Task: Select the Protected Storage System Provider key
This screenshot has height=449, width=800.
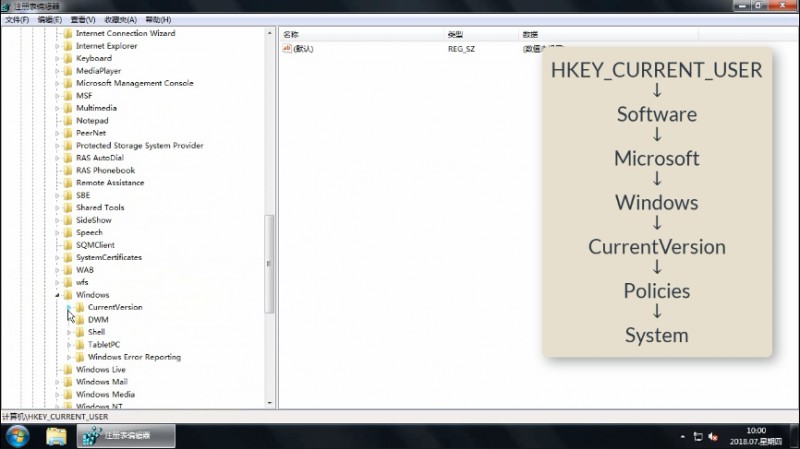Action: [x=140, y=145]
